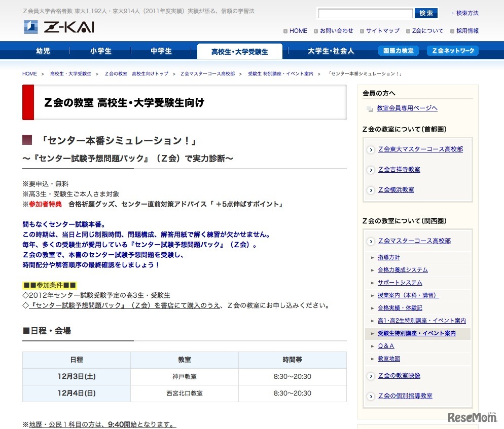The image size is (504, 429).
Task: Go to サイトマップ in header
Action: (x=382, y=31)
